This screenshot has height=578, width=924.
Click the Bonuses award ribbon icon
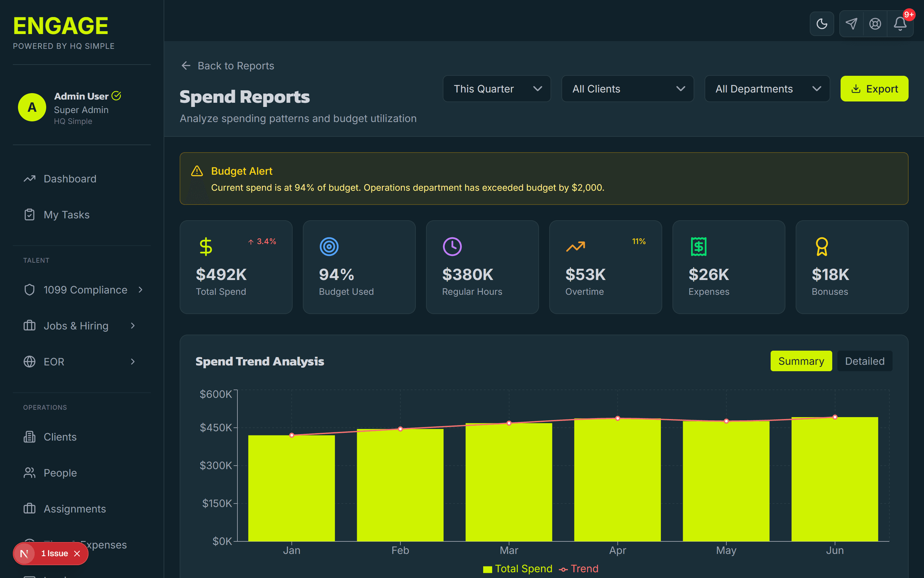[822, 247]
